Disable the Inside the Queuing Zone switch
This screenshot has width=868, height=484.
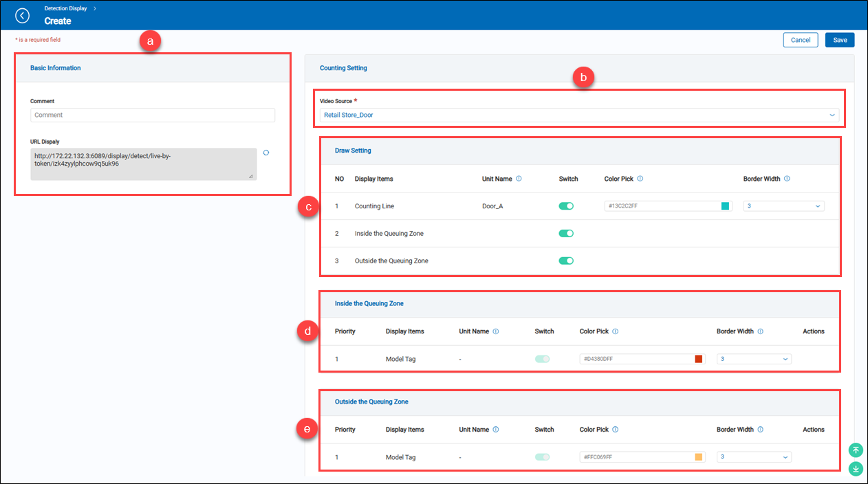(x=566, y=234)
